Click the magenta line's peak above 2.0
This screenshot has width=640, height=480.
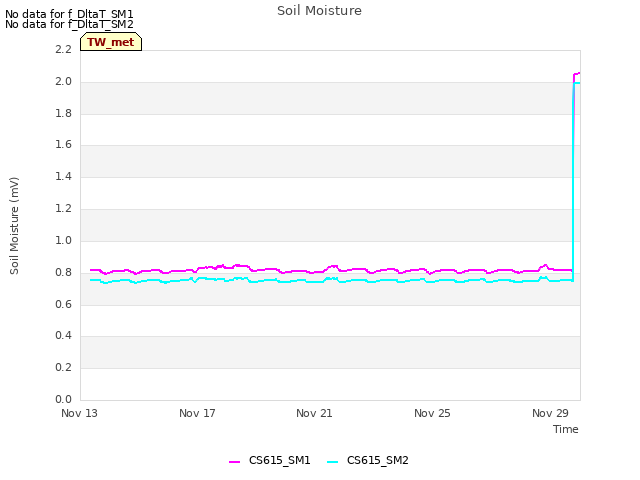click(x=577, y=74)
